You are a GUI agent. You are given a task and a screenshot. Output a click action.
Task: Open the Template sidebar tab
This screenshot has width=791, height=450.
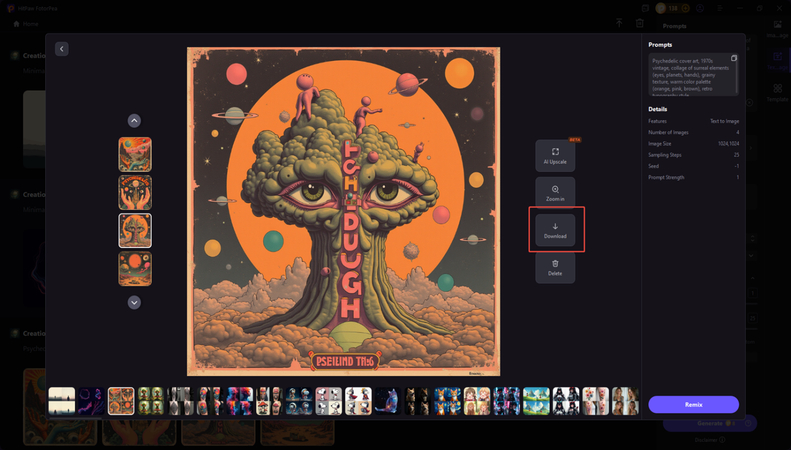777,92
